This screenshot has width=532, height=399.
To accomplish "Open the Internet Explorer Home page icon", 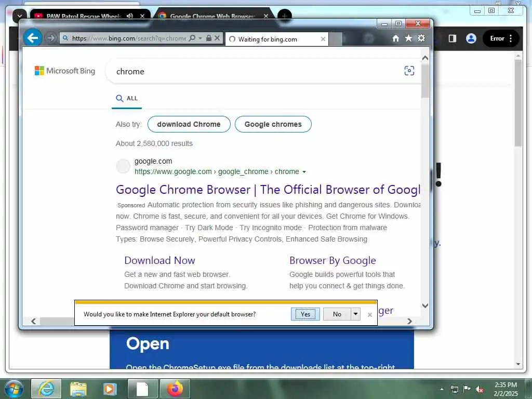I will pyautogui.click(x=395, y=38).
